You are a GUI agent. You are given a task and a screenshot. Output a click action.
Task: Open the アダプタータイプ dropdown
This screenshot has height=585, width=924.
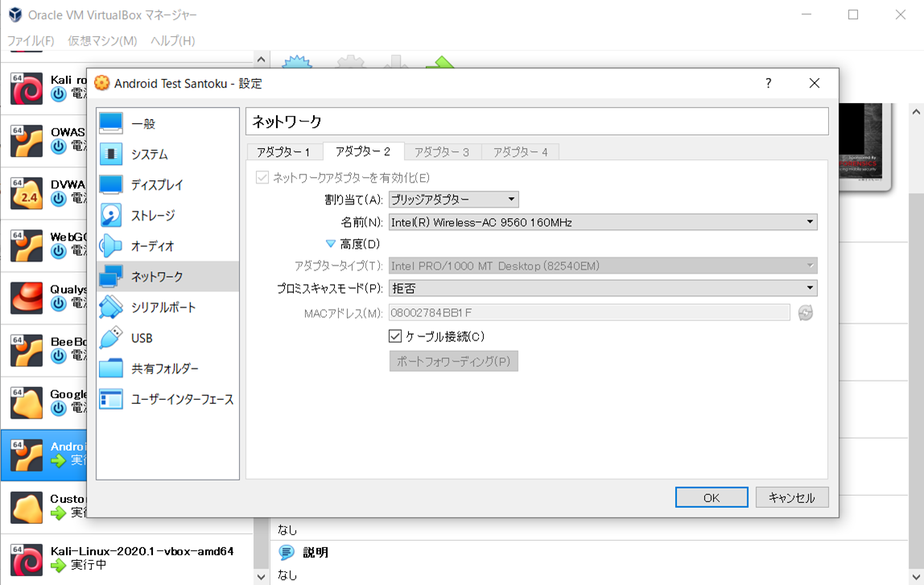pos(603,266)
